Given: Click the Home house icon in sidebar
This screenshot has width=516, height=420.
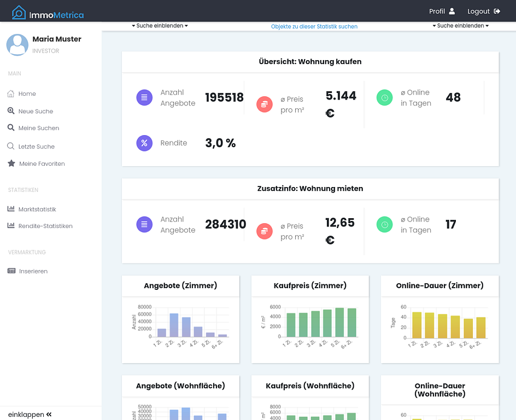Looking at the screenshot, I should 11,94.
